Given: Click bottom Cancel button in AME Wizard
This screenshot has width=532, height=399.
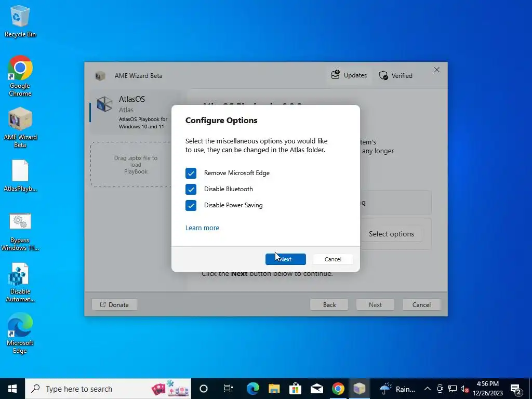Looking at the screenshot, I should tap(421, 304).
